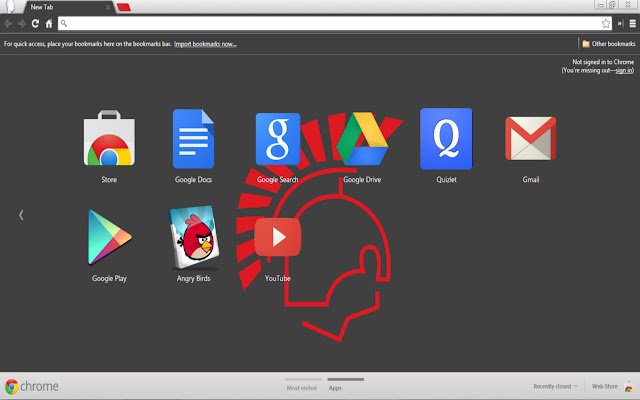Click the forward navigation arrow
640x400 pixels.
point(22,24)
